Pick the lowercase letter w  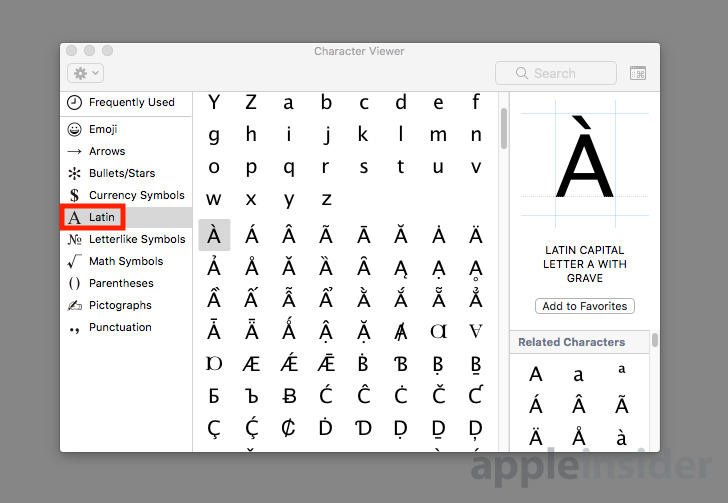(x=214, y=199)
